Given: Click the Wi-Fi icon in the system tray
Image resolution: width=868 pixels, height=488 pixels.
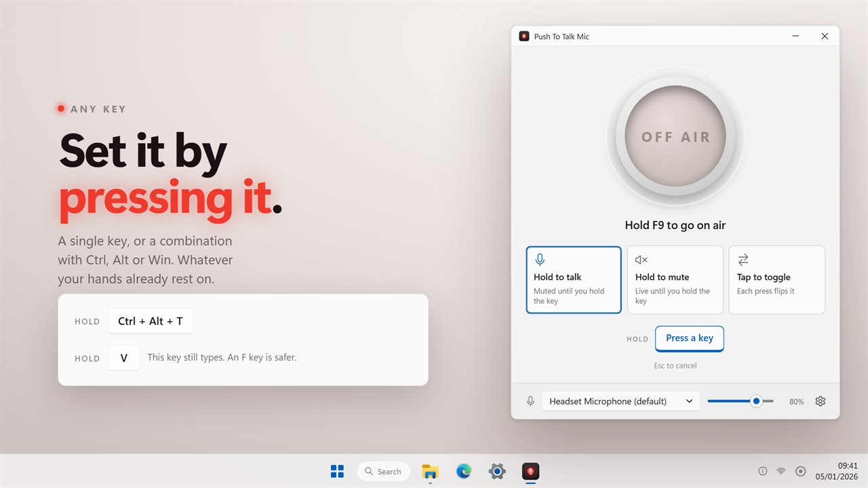Looking at the screenshot, I should [x=781, y=471].
